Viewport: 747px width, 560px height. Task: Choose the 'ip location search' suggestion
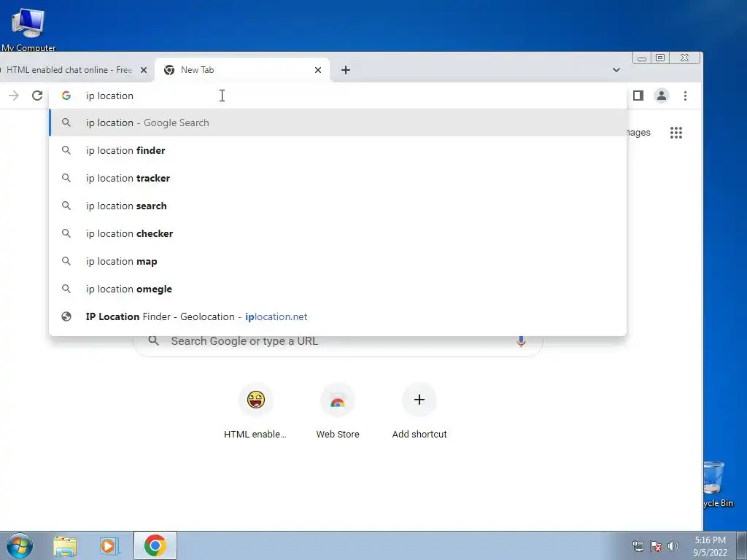(x=337, y=206)
